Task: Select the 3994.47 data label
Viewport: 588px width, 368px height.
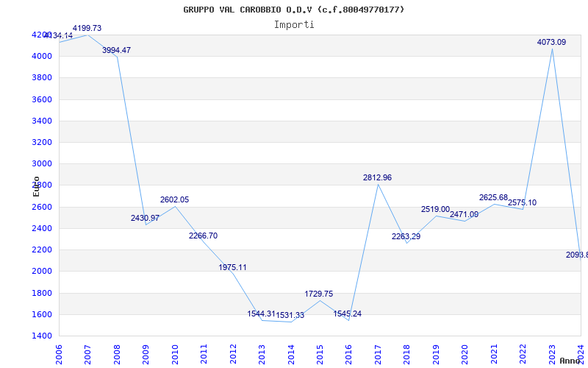Action: pos(117,50)
